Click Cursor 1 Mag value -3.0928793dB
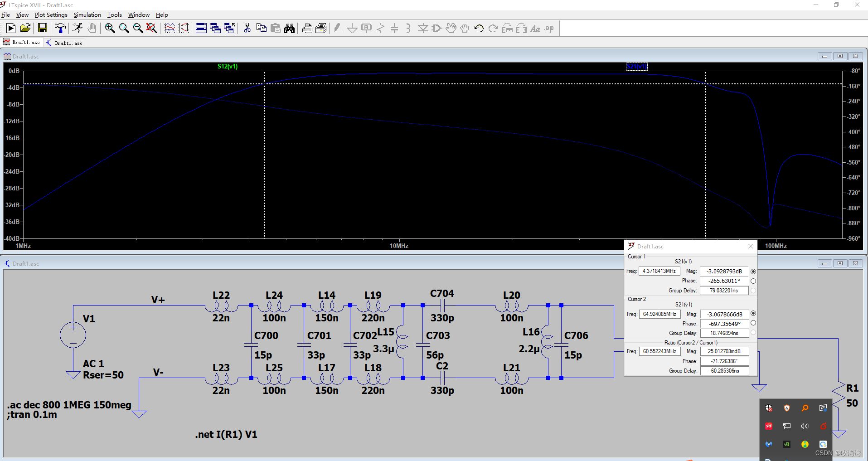The image size is (868, 461). (724, 272)
